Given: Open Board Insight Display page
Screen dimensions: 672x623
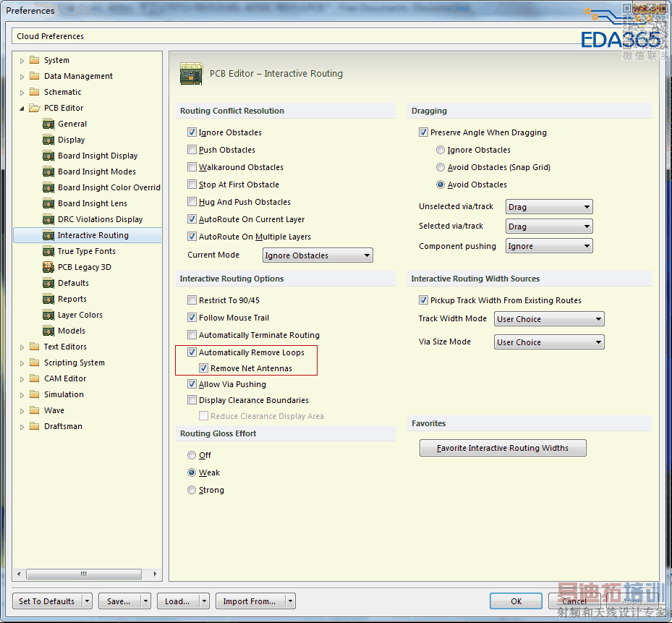Looking at the screenshot, I should 98,156.
